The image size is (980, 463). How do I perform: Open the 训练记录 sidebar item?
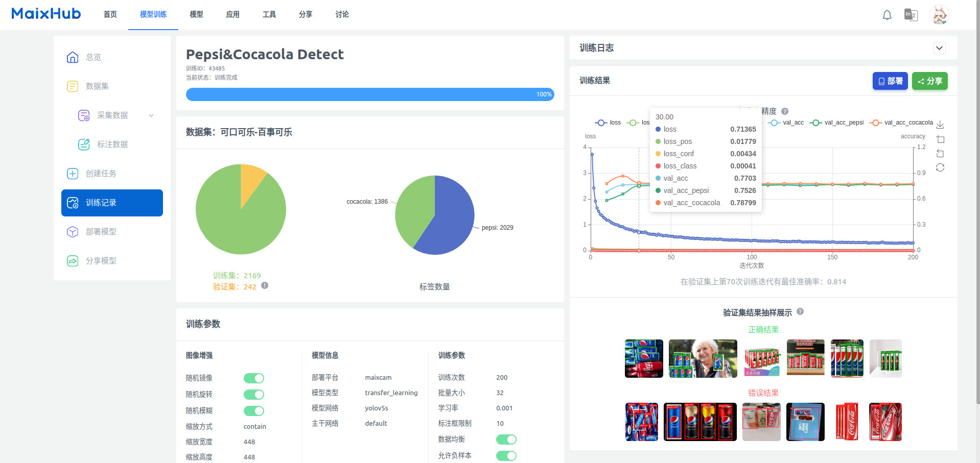112,203
